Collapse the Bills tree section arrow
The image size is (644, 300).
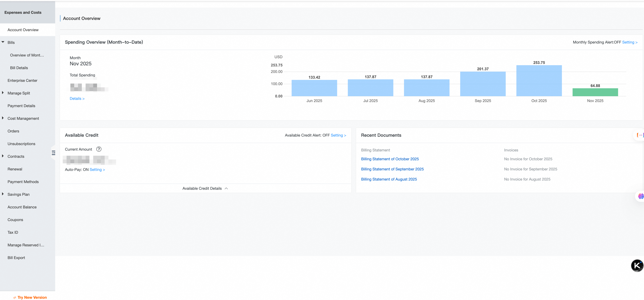click(3, 42)
